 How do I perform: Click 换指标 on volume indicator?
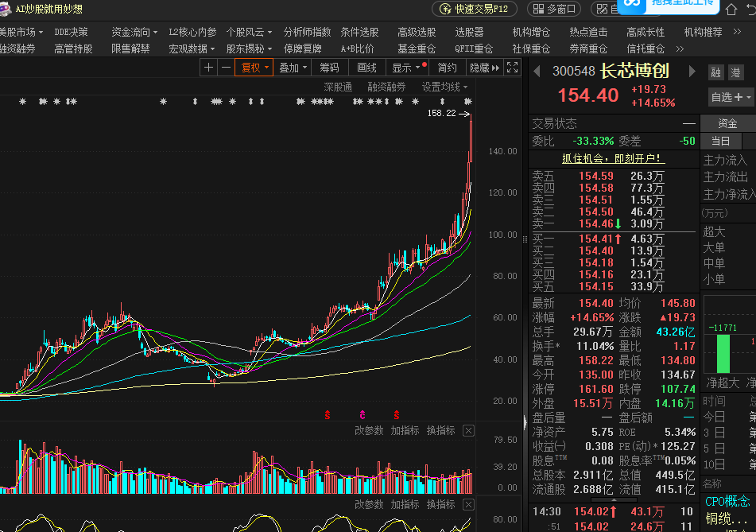point(440,431)
